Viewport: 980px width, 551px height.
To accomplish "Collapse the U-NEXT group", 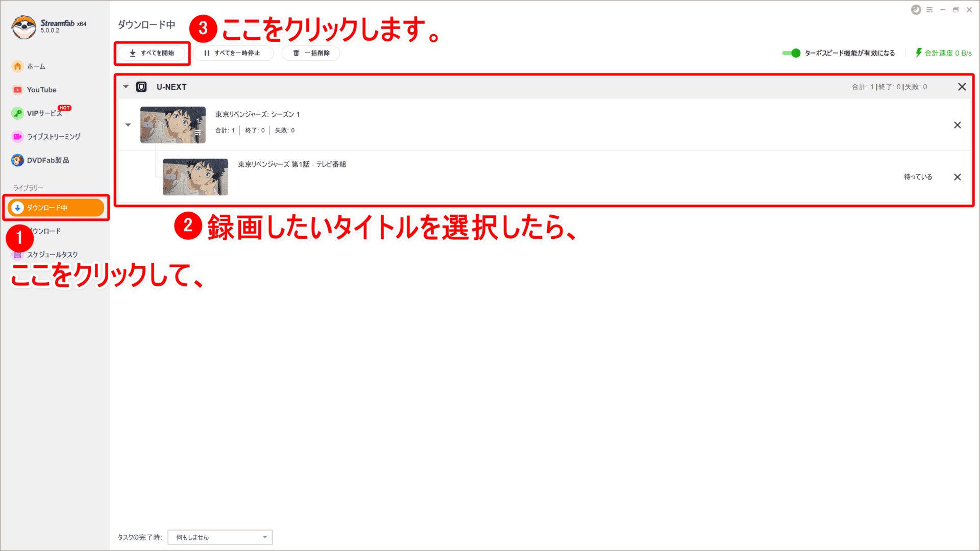I will 126,87.
